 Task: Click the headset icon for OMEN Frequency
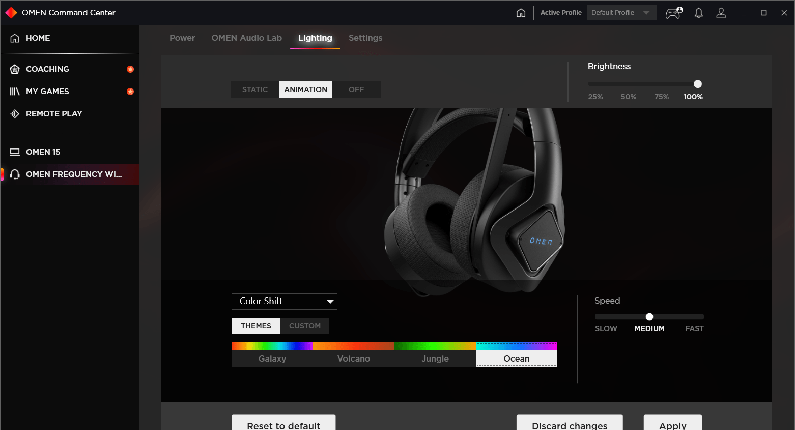point(15,174)
